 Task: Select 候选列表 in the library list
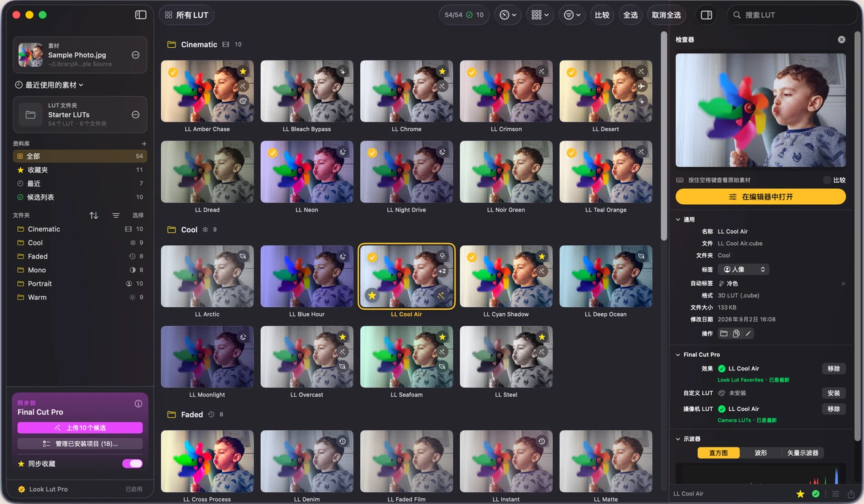click(80, 197)
